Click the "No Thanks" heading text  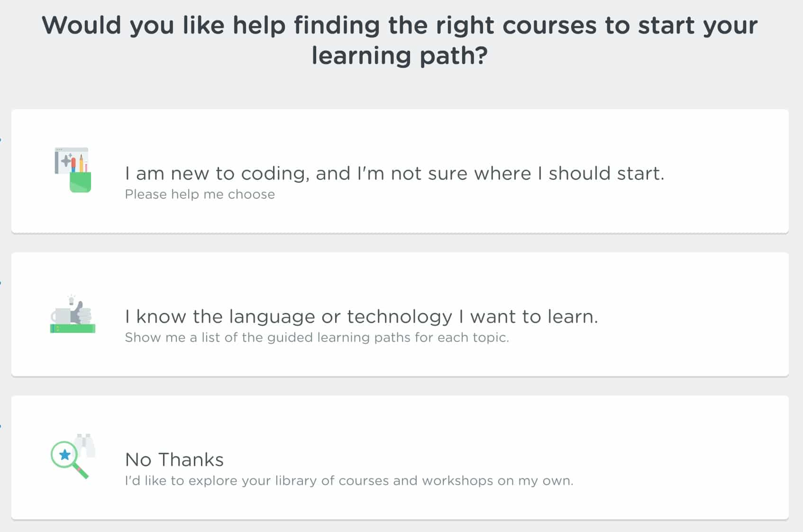click(174, 459)
